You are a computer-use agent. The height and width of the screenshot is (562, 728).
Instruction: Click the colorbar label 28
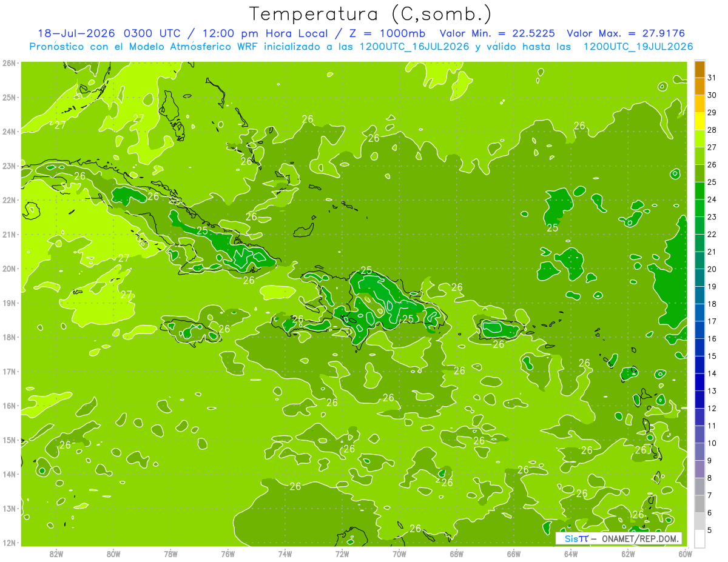(x=712, y=130)
